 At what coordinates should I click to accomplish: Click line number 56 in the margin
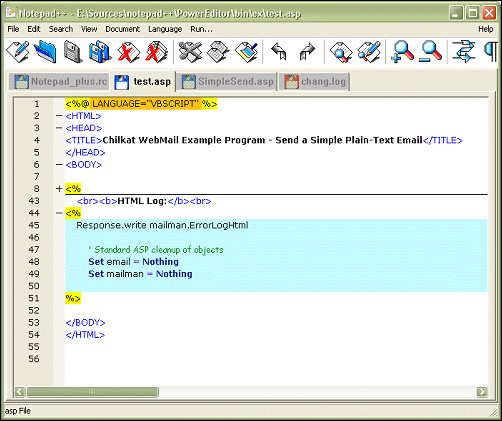[34, 359]
